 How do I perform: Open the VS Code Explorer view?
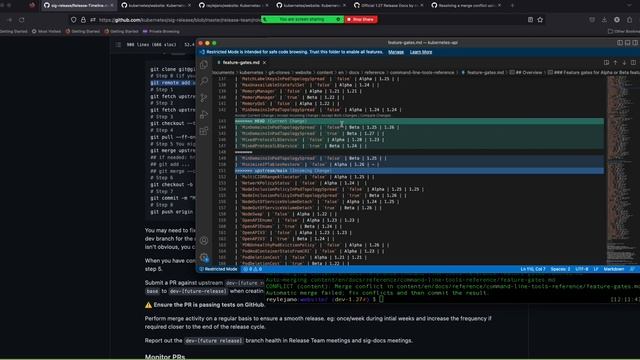(204, 64)
